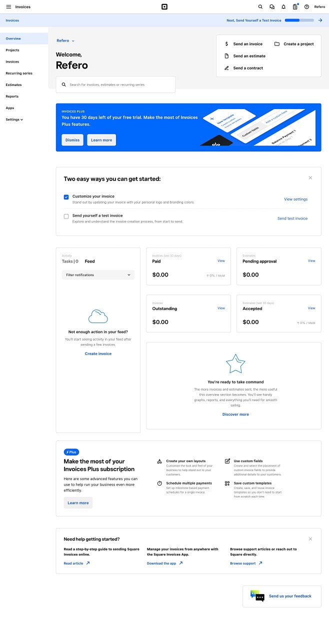Close the getting started card
The image size is (329, 644).
(310, 178)
